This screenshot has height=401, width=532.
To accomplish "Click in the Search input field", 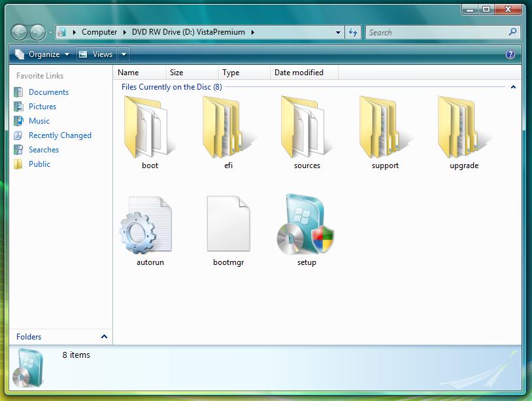I will click(x=437, y=33).
